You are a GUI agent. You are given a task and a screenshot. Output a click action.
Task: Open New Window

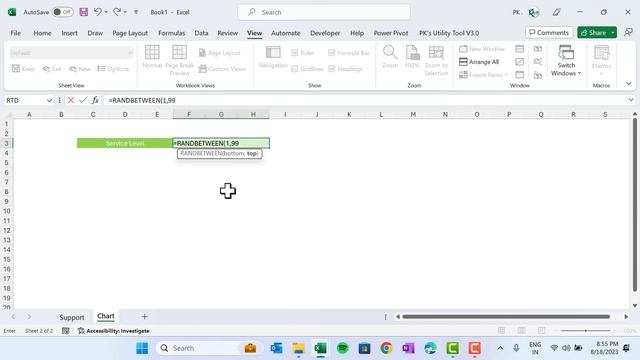point(482,49)
